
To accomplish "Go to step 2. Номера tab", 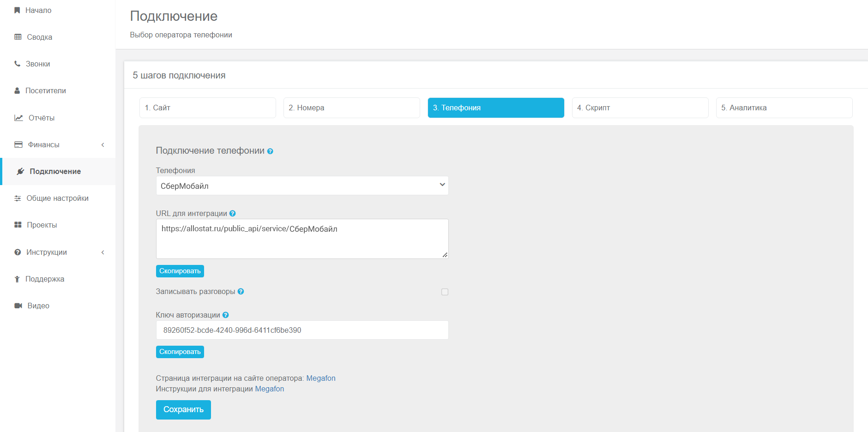I will [x=351, y=108].
